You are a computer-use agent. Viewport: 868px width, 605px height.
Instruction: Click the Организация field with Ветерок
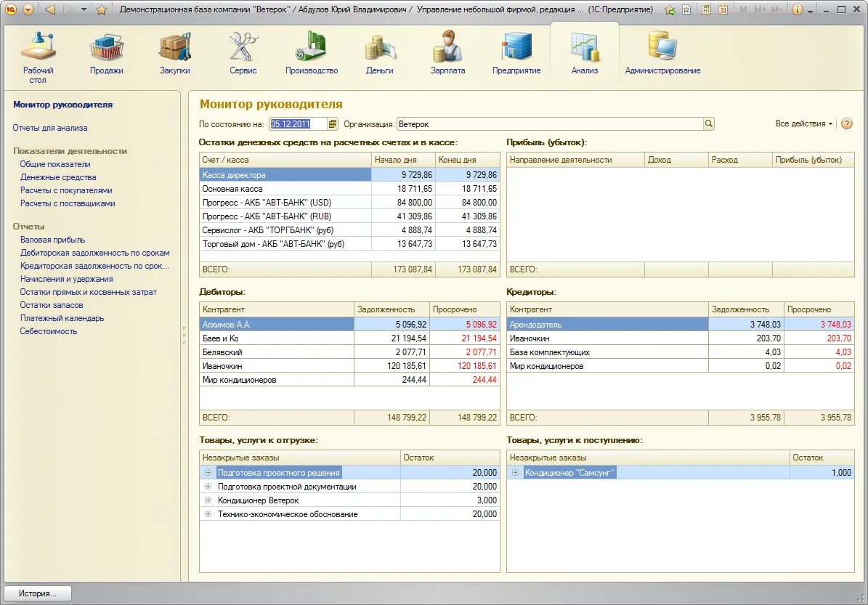pos(551,124)
